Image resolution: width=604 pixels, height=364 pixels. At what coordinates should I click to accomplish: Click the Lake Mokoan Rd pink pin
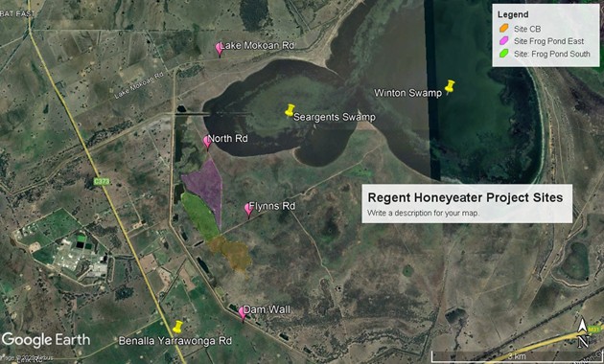(x=220, y=50)
